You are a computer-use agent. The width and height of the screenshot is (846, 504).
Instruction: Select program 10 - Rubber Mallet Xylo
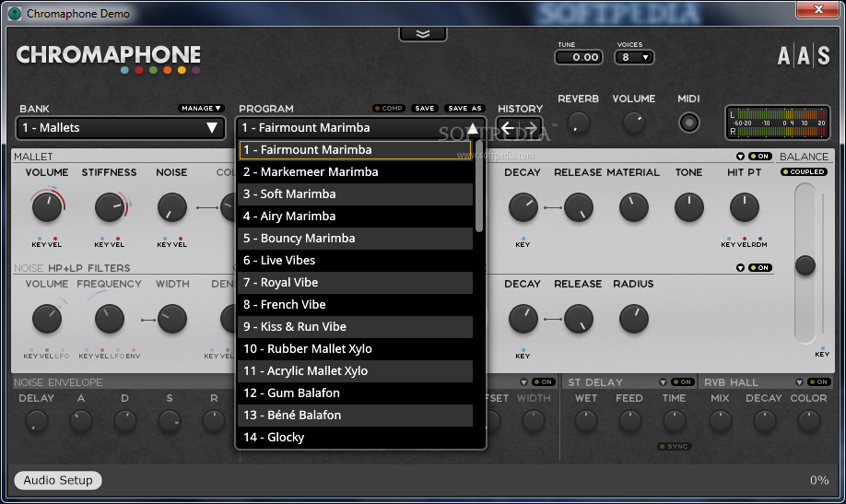coord(356,349)
